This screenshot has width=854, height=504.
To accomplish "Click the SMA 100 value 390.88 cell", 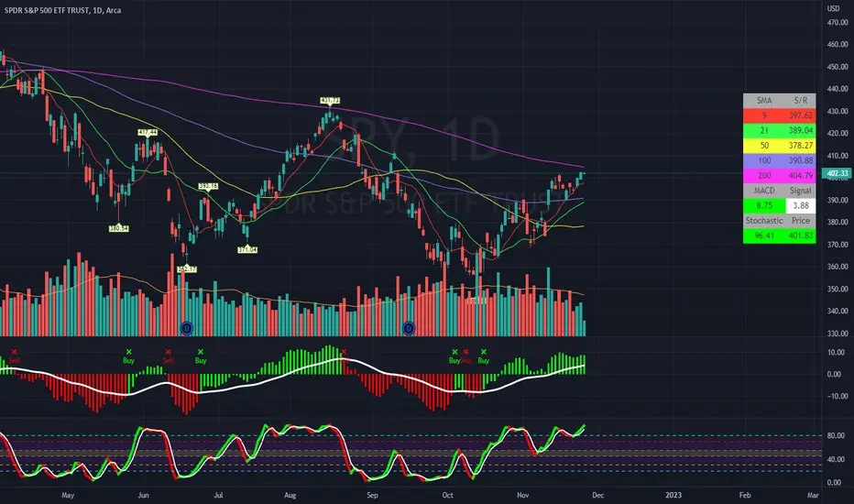I will pos(801,160).
